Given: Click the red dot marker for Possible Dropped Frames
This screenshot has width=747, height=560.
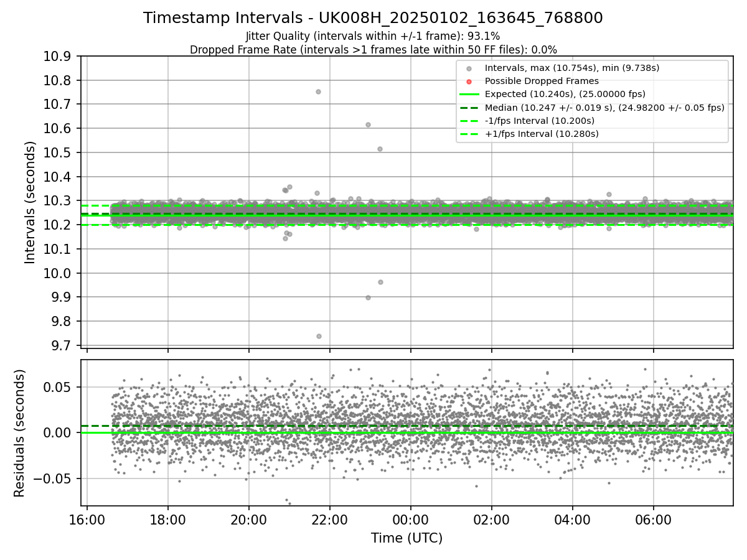Looking at the screenshot, I should pos(469,82).
